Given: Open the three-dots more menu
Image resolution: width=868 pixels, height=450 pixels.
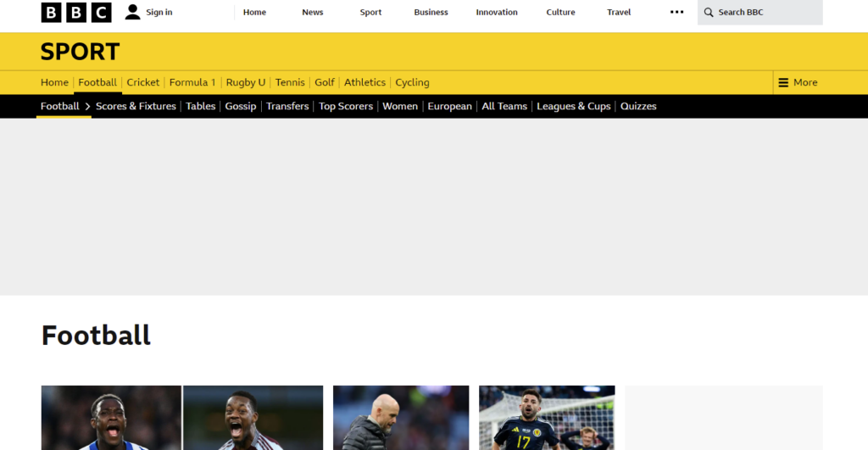Looking at the screenshot, I should [676, 13].
